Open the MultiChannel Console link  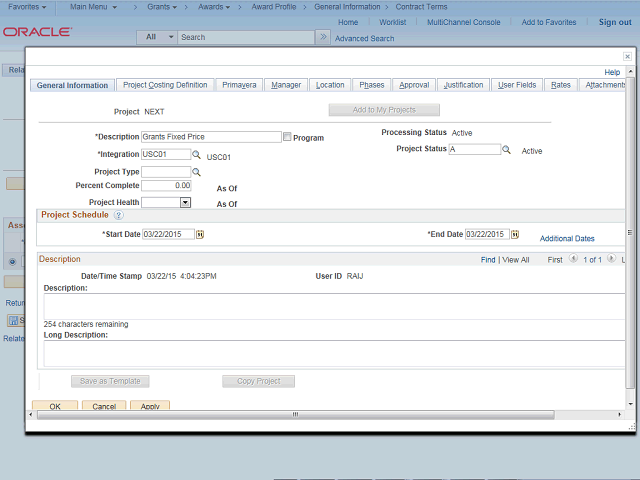click(x=464, y=22)
